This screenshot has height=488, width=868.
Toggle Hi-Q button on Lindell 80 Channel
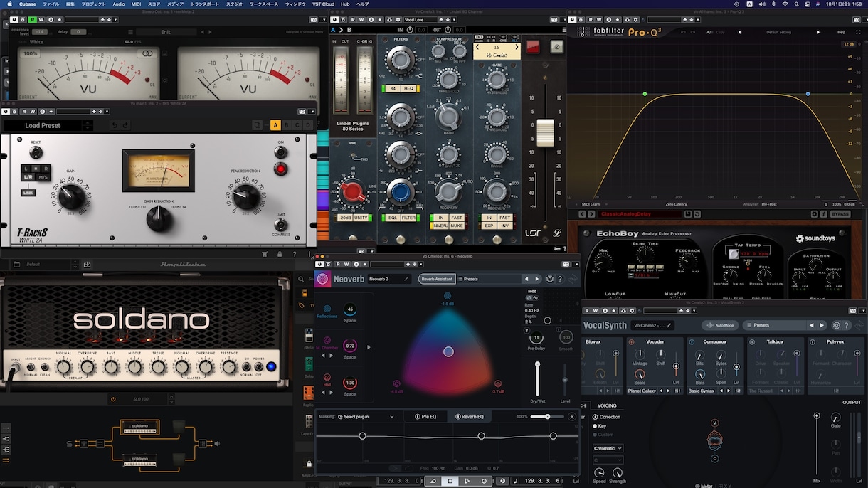410,89
